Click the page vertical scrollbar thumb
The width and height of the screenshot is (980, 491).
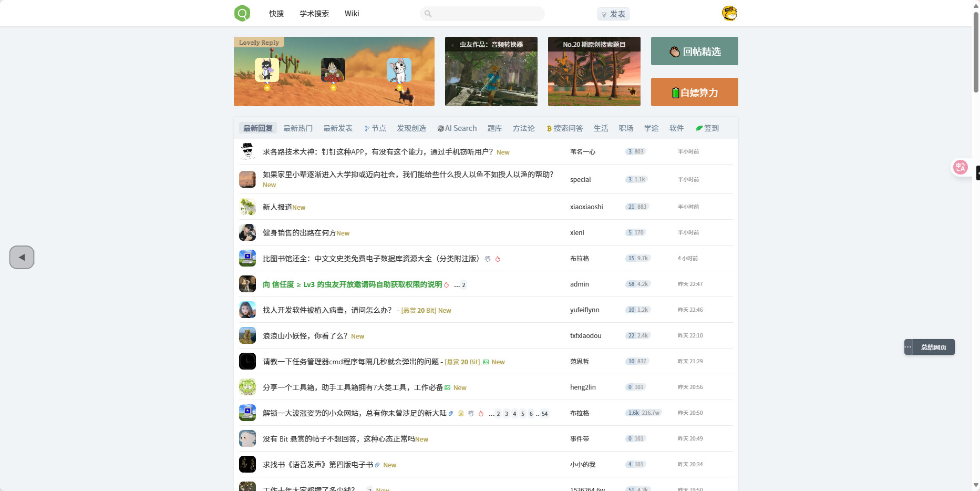click(x=976, y=53)
